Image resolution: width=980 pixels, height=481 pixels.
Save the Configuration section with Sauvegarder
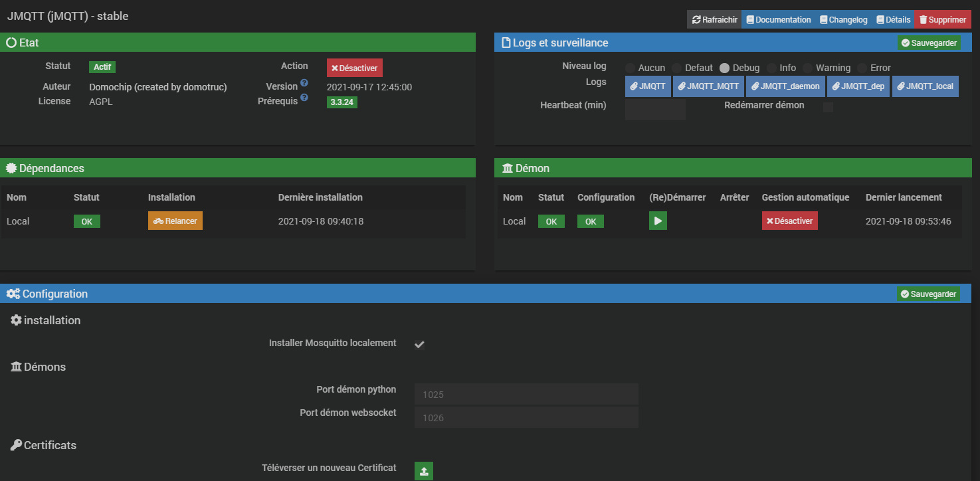coord(928,294)
